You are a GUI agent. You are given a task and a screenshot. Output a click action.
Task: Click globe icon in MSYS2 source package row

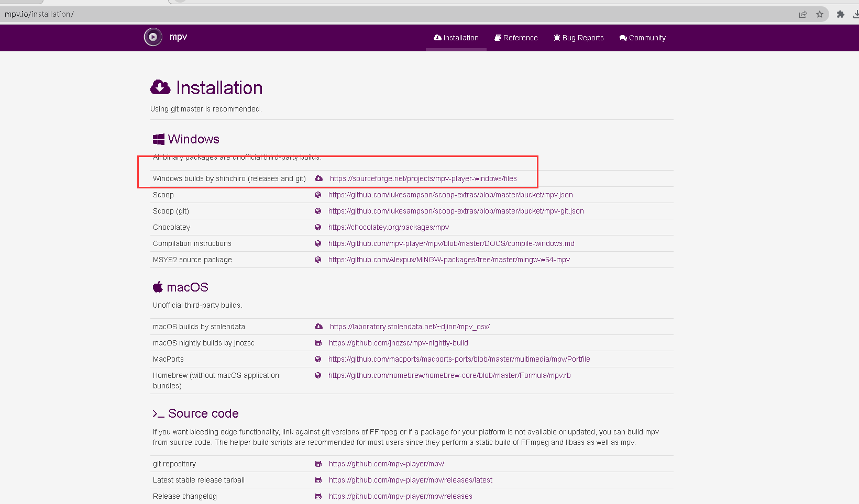(318, 260)
